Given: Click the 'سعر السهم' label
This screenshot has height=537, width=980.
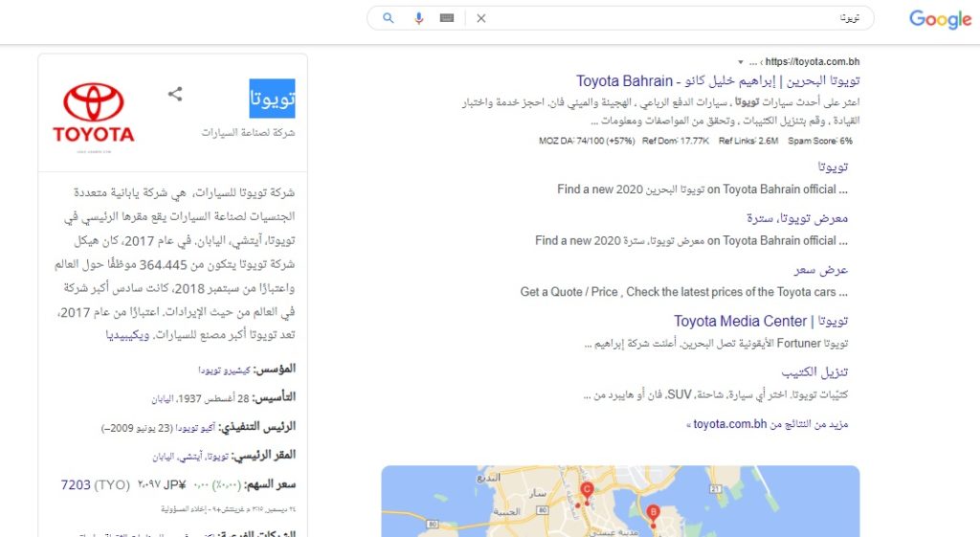Looking at the screenshot, I should (x=270, y=484).
